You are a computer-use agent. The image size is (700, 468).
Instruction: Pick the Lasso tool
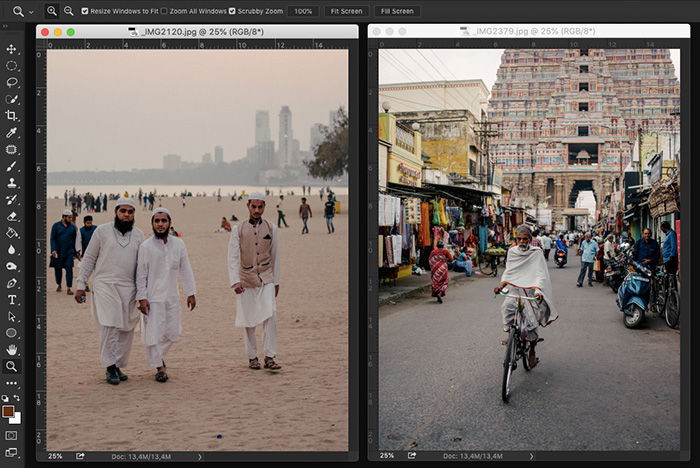pos(12,83)
